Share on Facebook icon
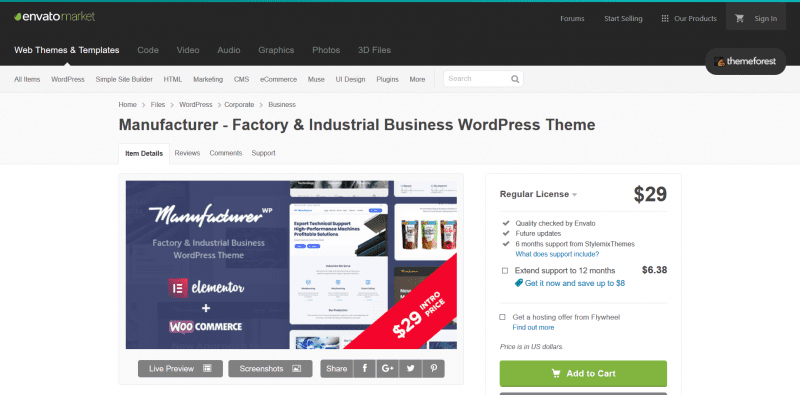 365,368
